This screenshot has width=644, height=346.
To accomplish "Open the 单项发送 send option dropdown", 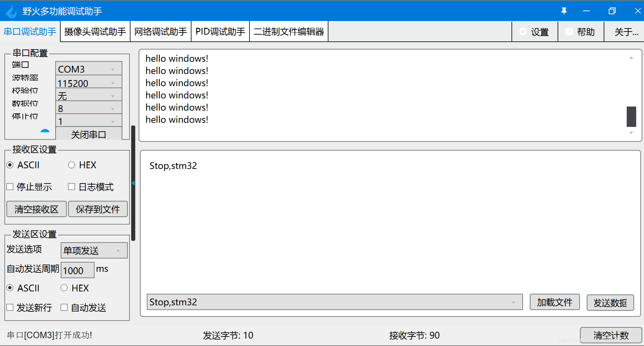I will coord(94,250).
